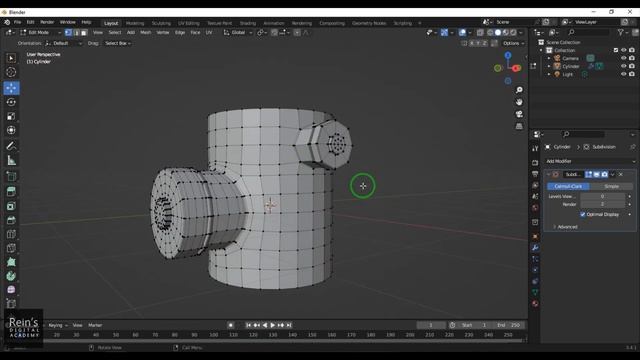The width and height of the screenshot is (640, 360).
Task: Select the Extrude Region tool
Action: click(x=11, y=191)
